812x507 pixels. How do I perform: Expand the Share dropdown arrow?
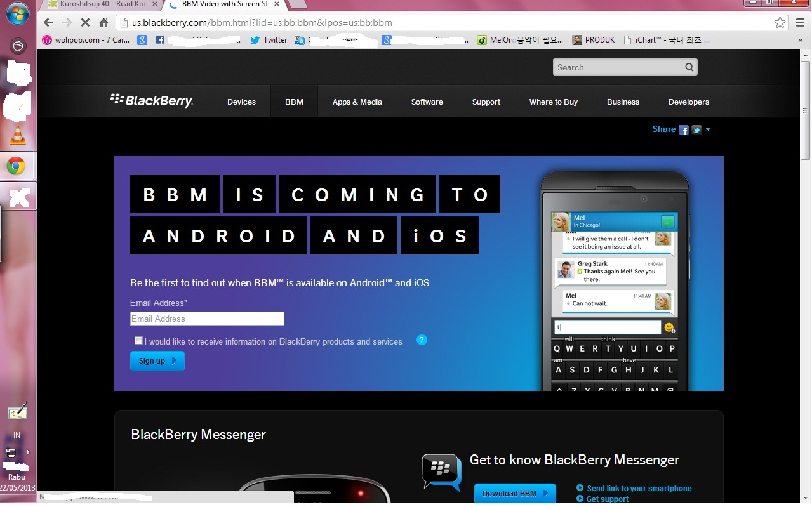click(x=708, y=129)
